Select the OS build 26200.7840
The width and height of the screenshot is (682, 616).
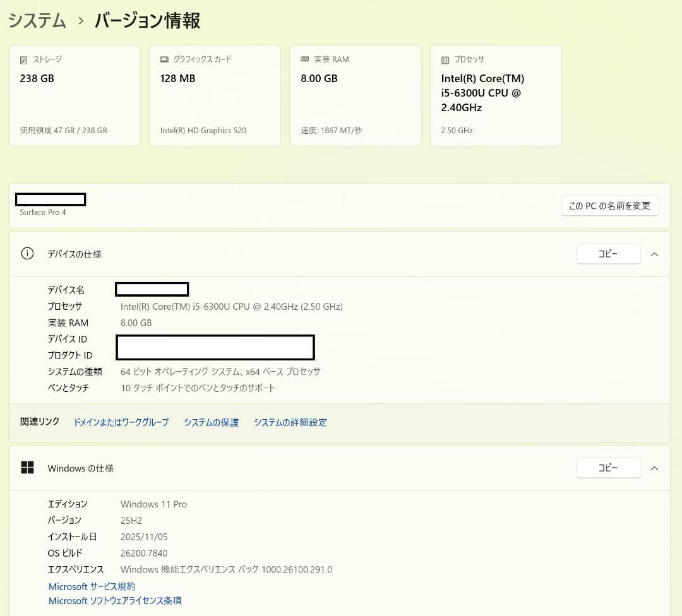click(144, 553)
